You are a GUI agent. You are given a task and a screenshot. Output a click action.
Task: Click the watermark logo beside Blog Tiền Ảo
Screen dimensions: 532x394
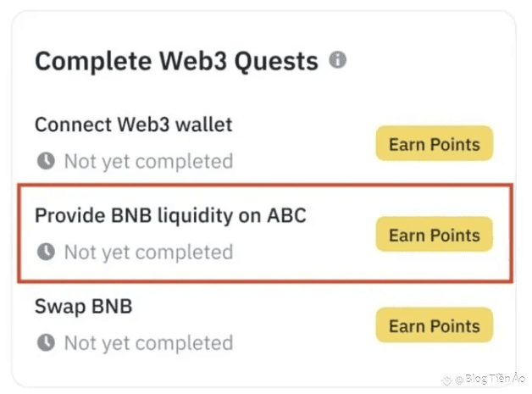coord(446,380)
